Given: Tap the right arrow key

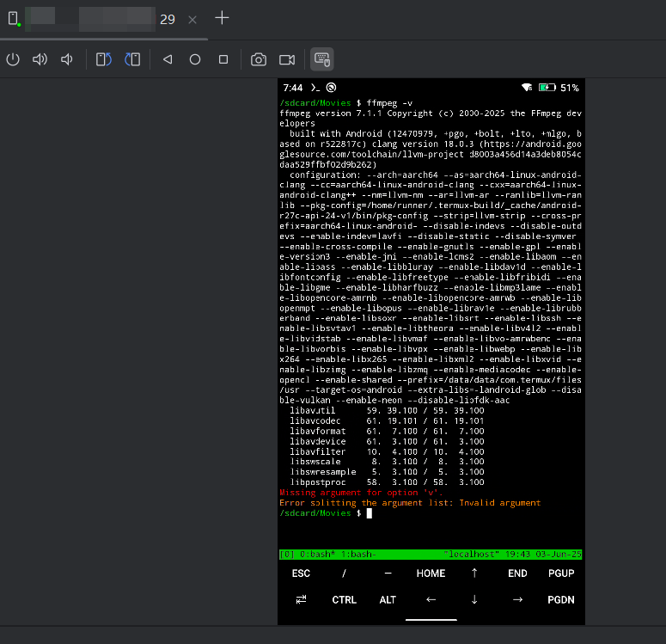Looking at the screenshot, I should coord(517,600).
